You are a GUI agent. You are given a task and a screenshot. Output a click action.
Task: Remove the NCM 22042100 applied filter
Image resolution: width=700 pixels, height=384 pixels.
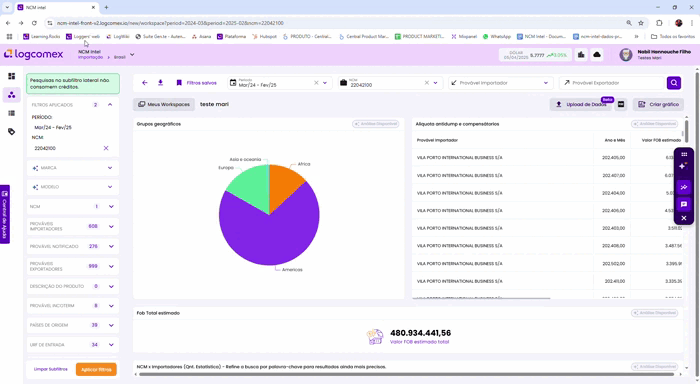click(x=106, y=148)
